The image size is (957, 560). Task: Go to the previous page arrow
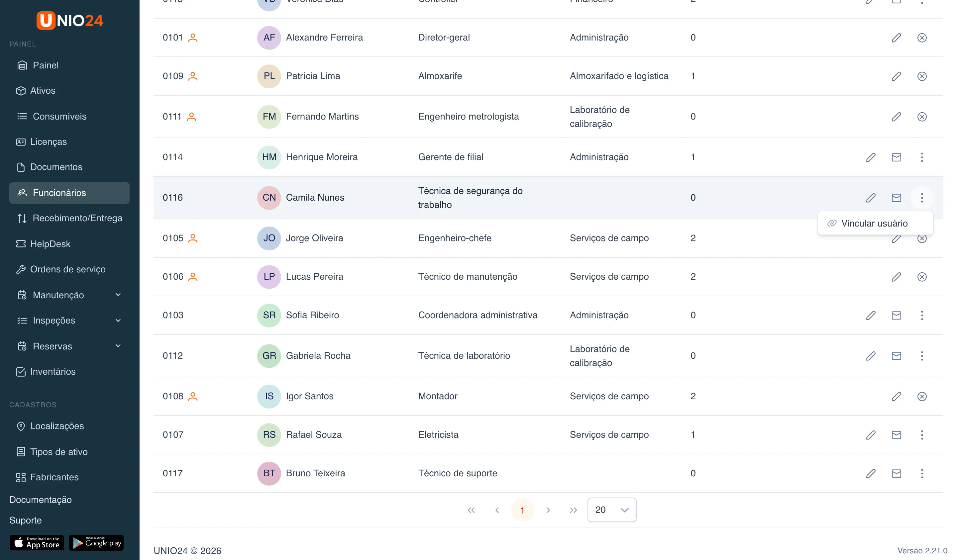click(x=497, y=510)
